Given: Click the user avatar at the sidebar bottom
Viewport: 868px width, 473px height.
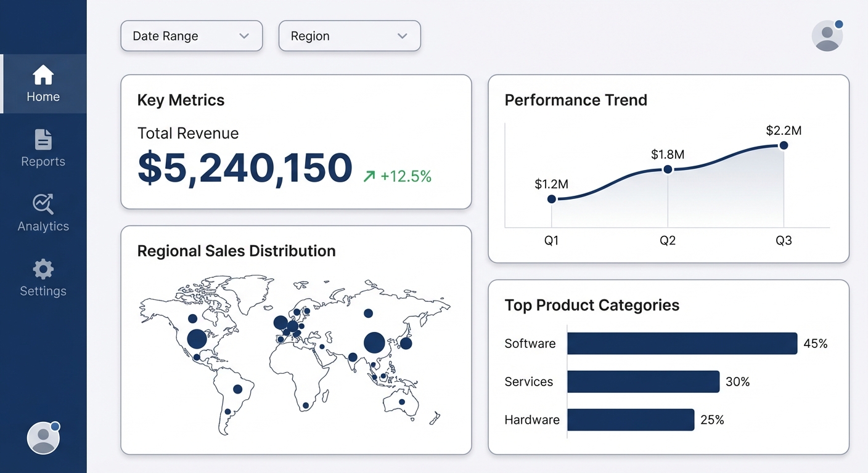Looking at the screenshot, I should click(43, 437).
